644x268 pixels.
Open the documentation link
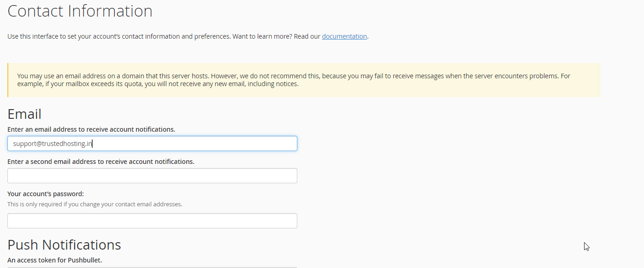pos(344,36)
